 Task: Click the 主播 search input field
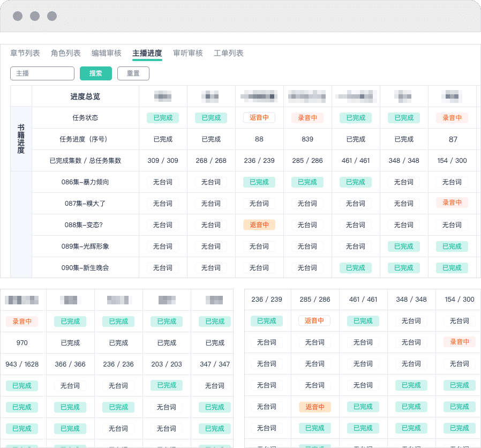tap(42, 73)
